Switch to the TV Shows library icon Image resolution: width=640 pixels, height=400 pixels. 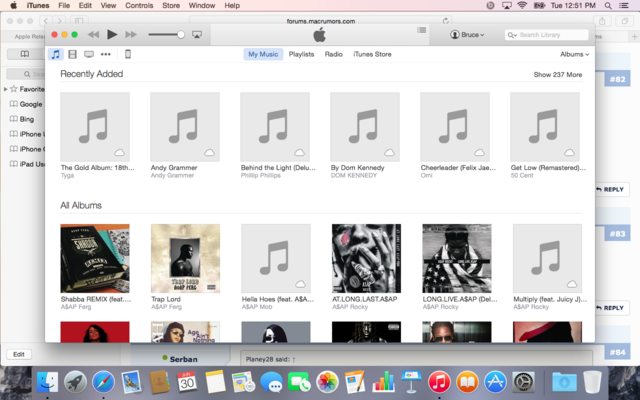point(89,54)
